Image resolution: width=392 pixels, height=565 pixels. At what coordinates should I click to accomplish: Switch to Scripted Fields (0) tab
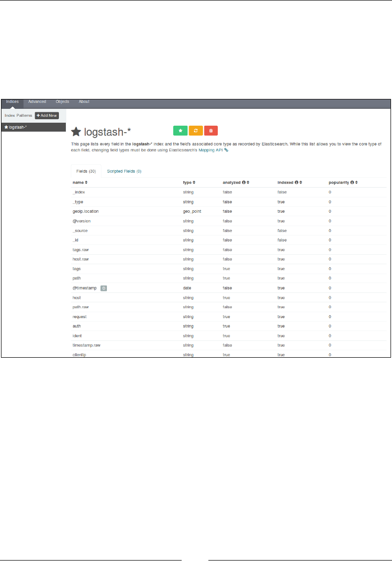pos(124,171)
